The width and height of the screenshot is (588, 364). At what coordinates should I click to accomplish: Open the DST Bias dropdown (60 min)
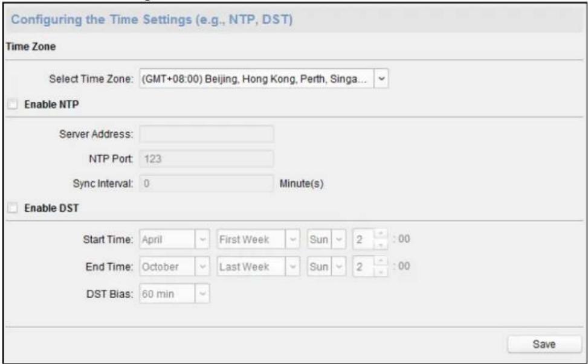[175, 294]
